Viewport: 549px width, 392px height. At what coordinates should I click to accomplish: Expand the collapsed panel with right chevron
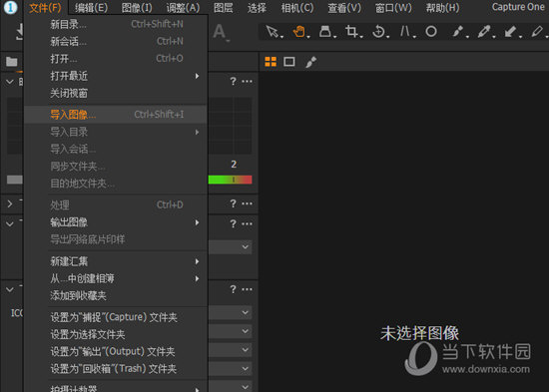coord(9,203)
